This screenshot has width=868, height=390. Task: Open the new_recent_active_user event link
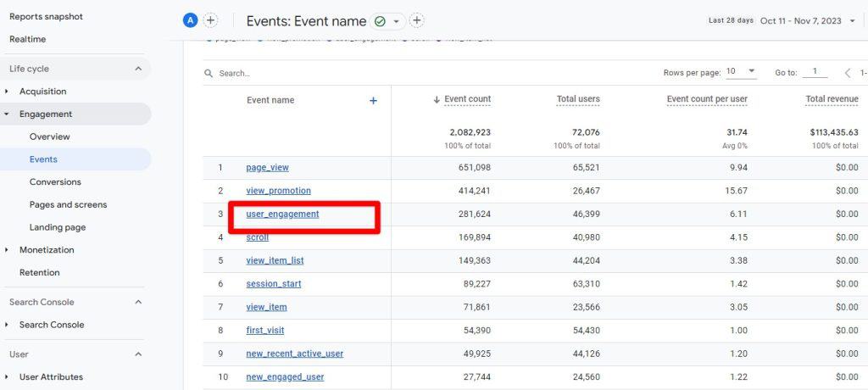(294, 354)
